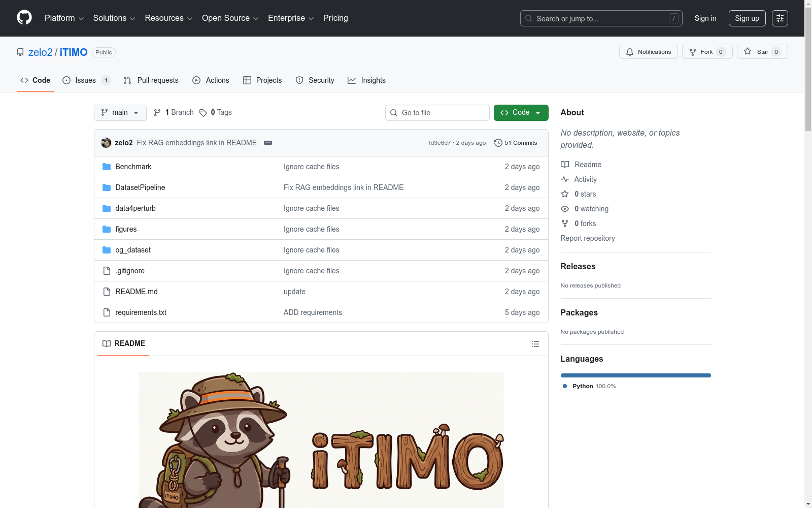Focus the Search or jump to field
Viewport: 812px width, 508px height.
[x=601, y=18]
